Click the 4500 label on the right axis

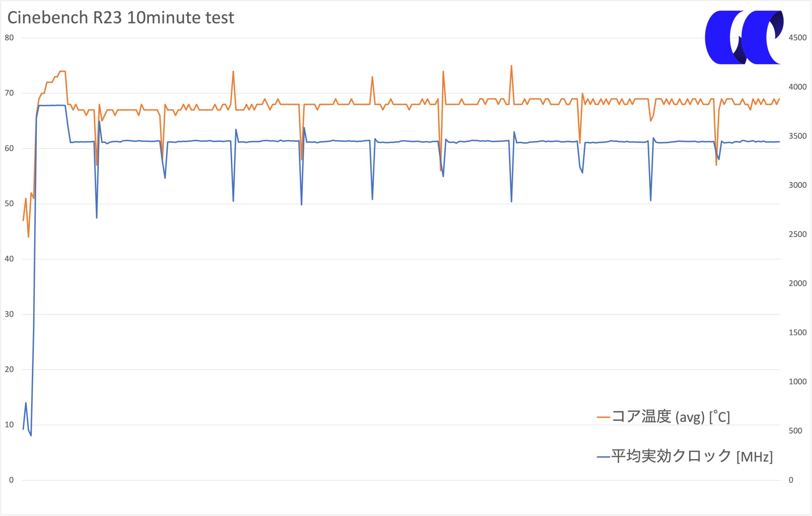pos(797,38)
